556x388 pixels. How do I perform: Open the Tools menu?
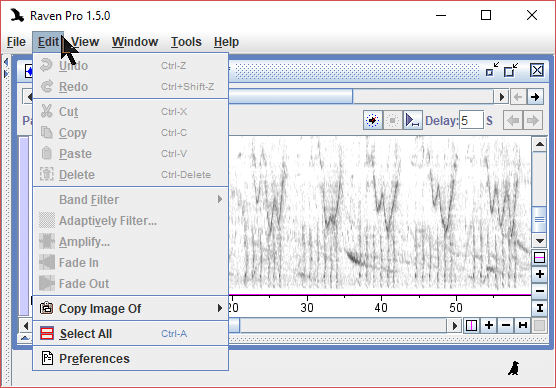click(186, 42)
